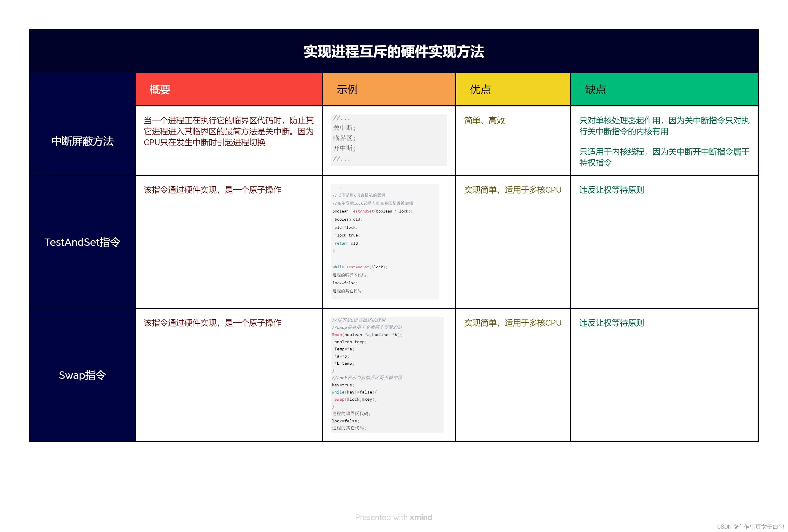Click the Swap(&lock,&key); code line
The width and height of the screenshot is (788, 532).
(x=355, y=400)
